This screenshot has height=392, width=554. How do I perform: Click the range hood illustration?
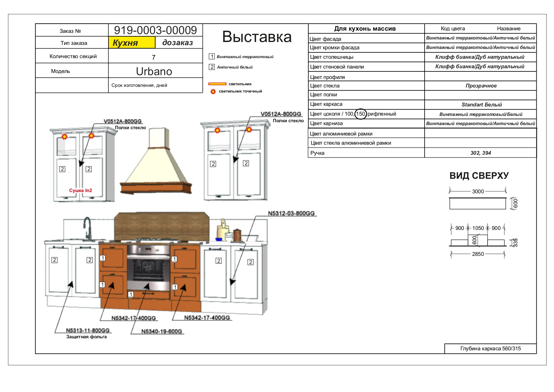click(156, 164)
